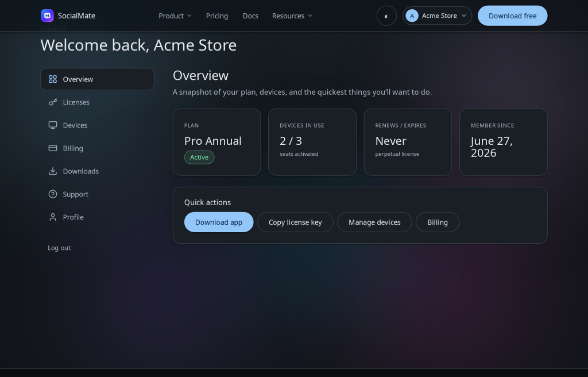Click the Downloads arrow icon
Viewport: 588px width, 377px height.
point(53,171)
